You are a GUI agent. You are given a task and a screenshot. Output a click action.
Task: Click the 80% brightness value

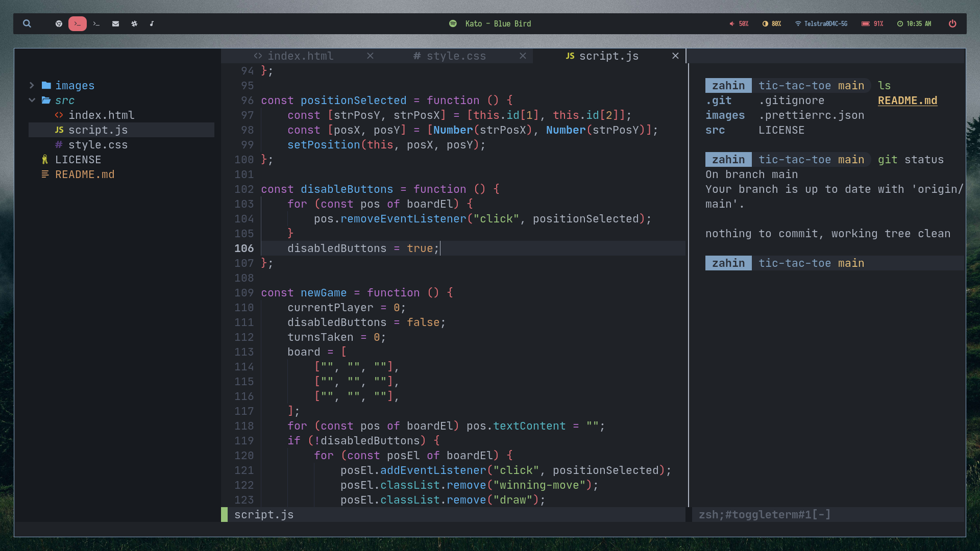point(776,23)
